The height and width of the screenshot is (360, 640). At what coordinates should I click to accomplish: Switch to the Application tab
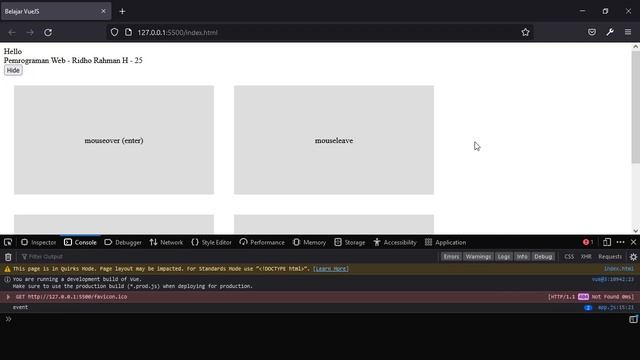[445, 242]
